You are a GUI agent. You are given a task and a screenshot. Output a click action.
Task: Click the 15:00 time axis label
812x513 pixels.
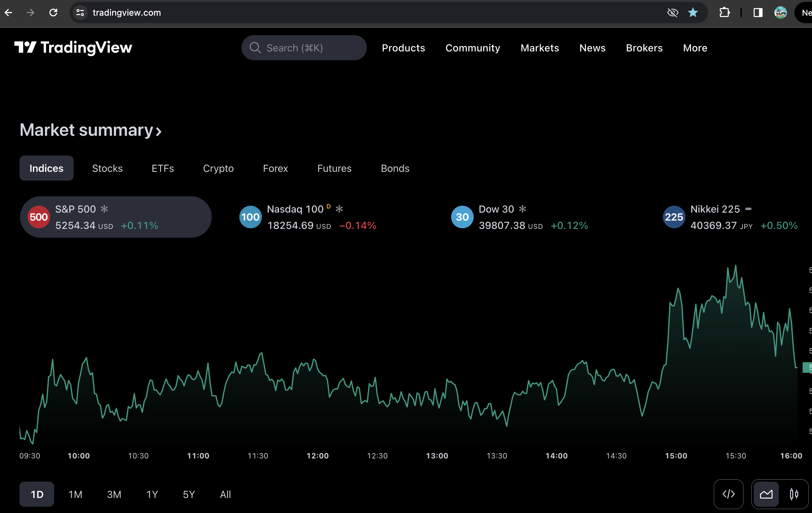click(676, 456)
